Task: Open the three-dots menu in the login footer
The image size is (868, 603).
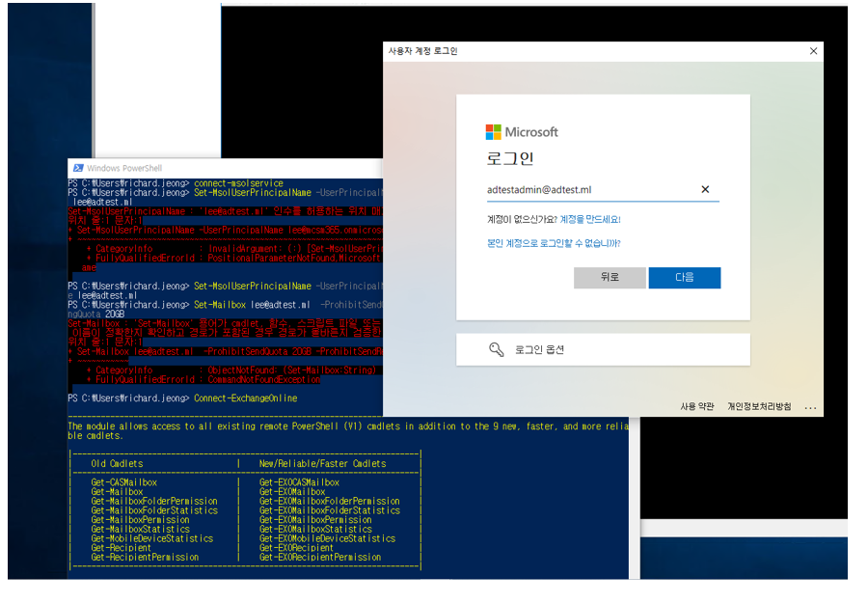Action: pyautogui.click(x=810, y=407)
